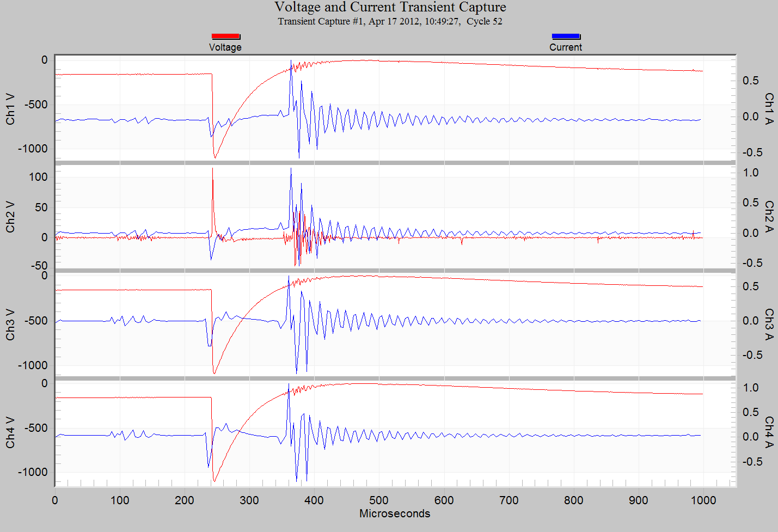Click the 'Voltage and Current Transient Capture' title
This screenshot has height=532, width=778.
[390, 7]
